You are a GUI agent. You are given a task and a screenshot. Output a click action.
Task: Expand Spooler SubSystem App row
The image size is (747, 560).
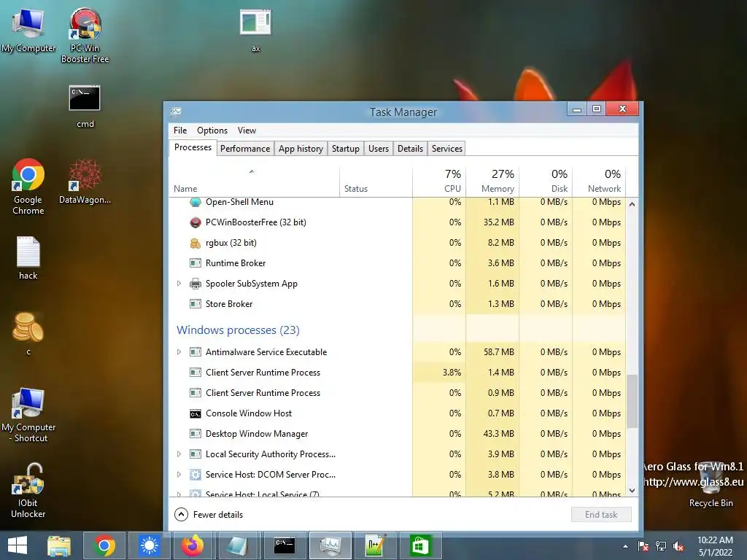179,284
